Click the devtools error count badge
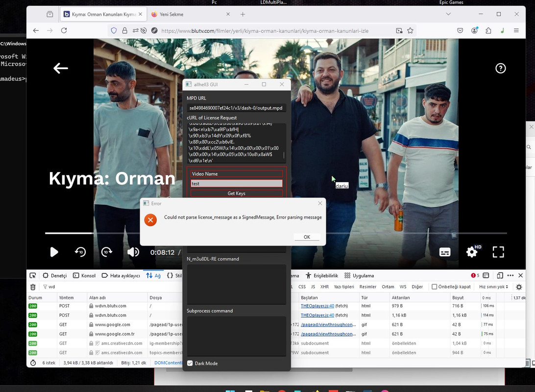Screen dimensions: 535x392 tap(475, 276)
